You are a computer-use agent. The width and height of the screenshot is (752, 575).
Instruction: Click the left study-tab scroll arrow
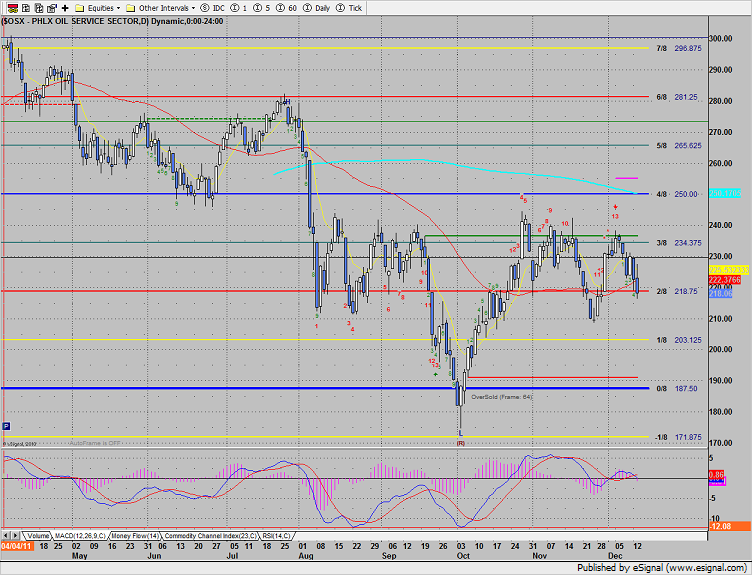point(6,535)
